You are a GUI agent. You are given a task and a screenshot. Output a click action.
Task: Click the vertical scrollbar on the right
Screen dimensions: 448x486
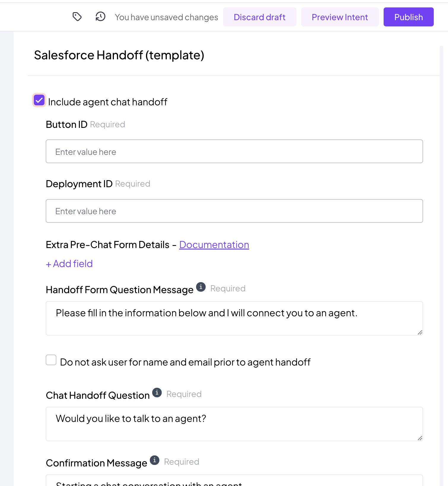pyautogui.click(x=441, y=266)
